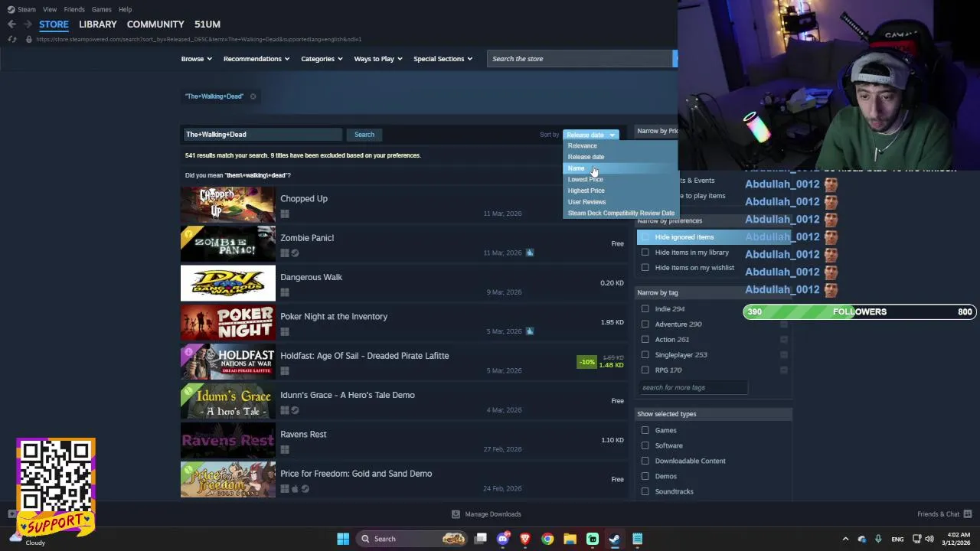Collapse the Narrow by tag section
The height and width of the screenshot is (551, 980).
click(714, 292)
